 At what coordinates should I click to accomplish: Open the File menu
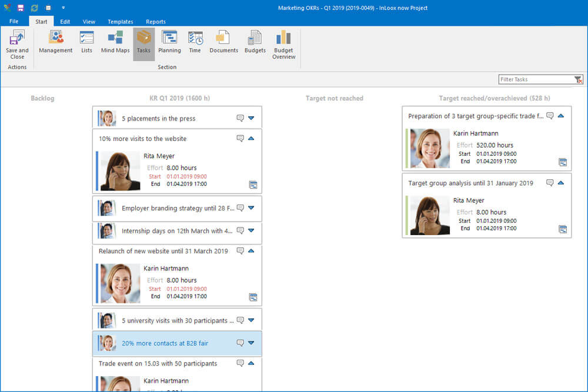click(x=14, y=21)
